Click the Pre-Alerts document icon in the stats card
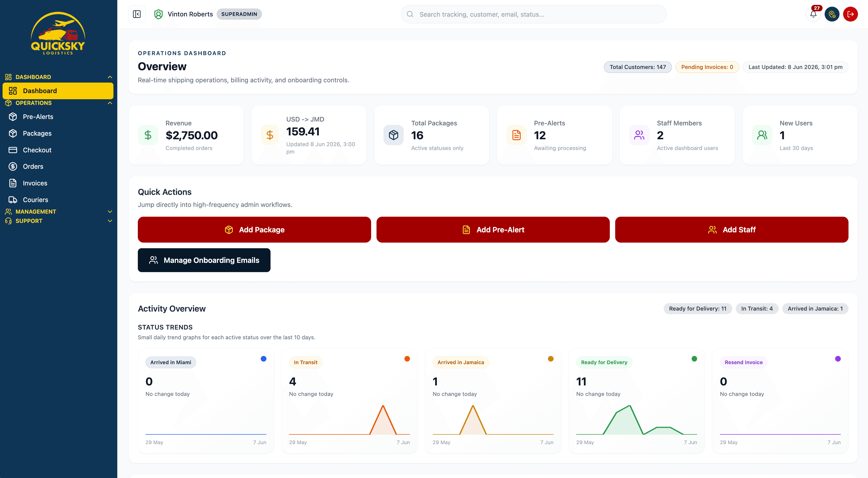The width and height of the screenshot is (868, 478). pos(517,135)
